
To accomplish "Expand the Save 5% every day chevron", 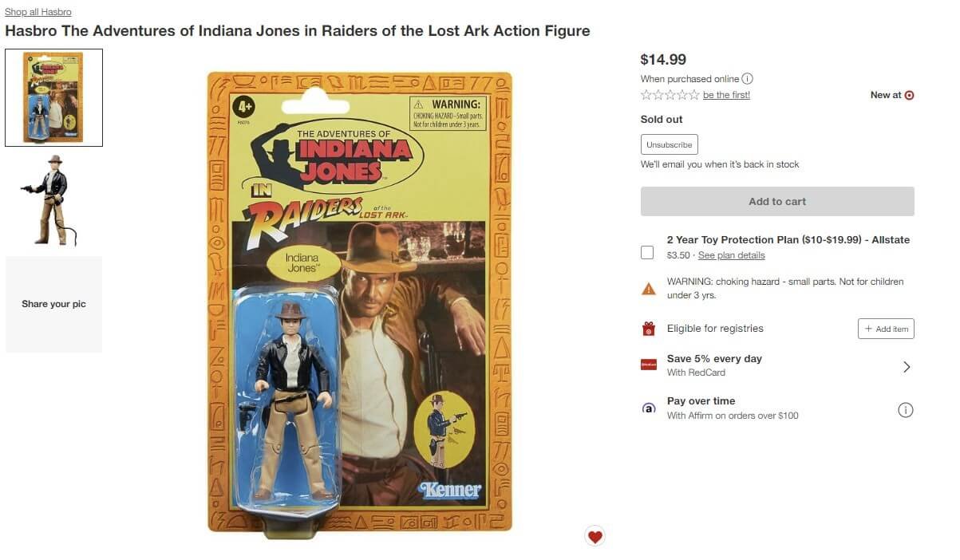I will click(x=906, y=367).
